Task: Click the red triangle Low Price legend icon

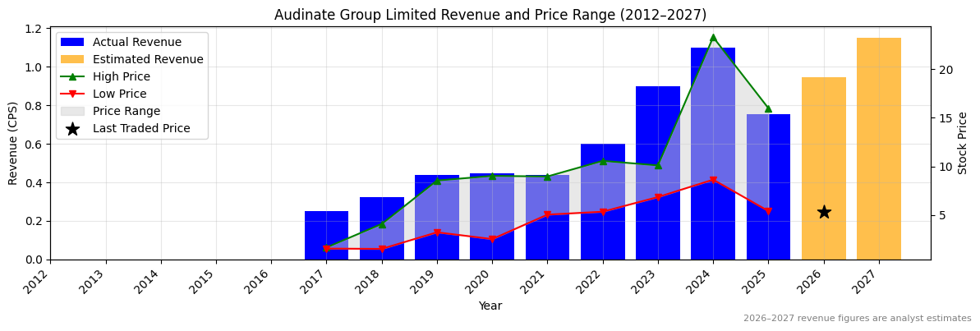Action: click(x=72, y=94)
